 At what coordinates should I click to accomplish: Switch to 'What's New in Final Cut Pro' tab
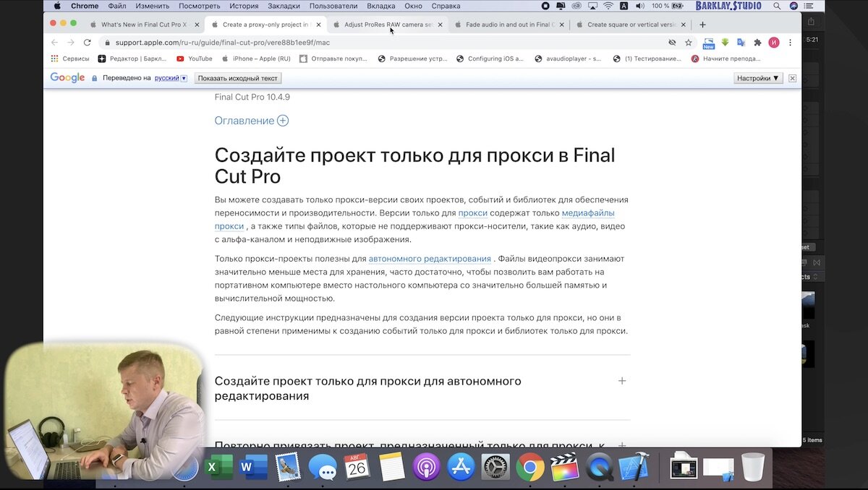[143, 25]
